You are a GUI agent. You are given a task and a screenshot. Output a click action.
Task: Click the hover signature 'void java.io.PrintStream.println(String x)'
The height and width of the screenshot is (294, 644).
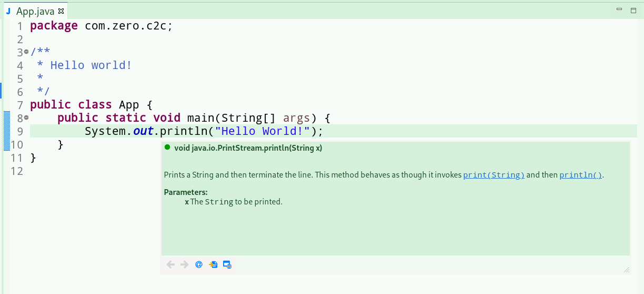[x=248, y=148]
